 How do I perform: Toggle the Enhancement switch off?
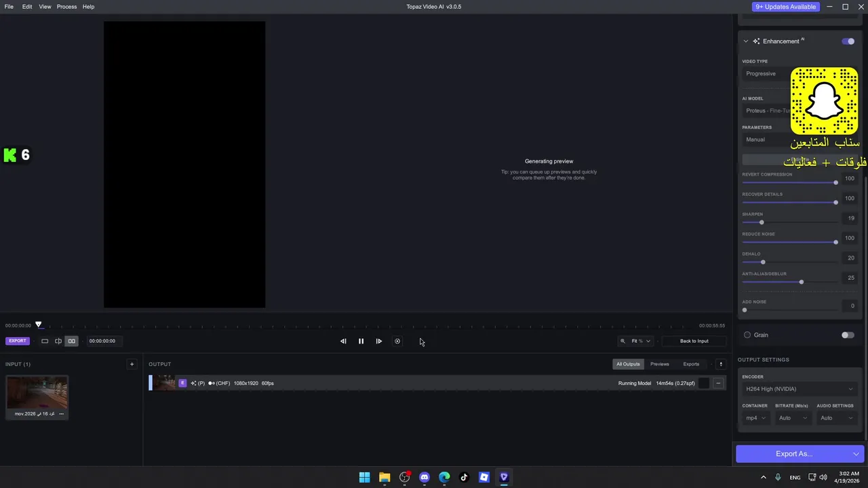(x=848, y=41)
